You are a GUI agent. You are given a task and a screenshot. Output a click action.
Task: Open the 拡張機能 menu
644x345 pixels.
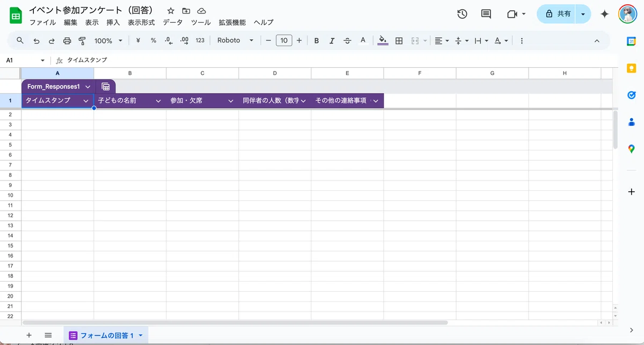(x=232, y=23)
